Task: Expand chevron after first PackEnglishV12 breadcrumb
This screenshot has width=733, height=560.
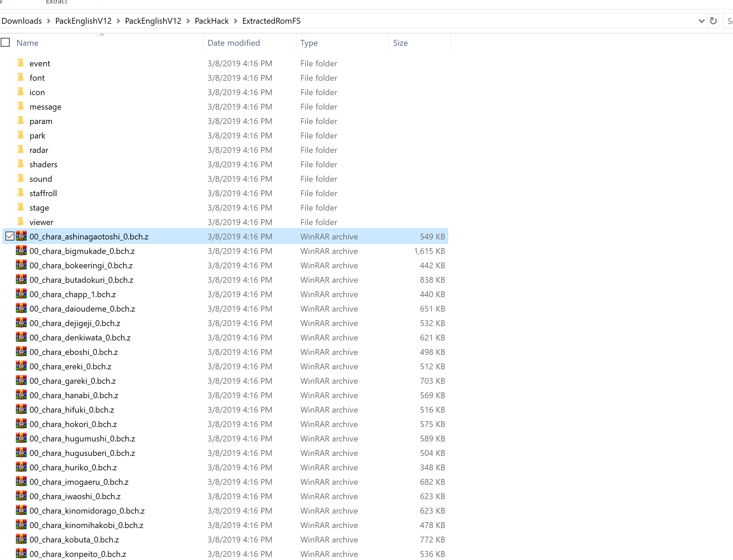Action: (x=118, y=21)
